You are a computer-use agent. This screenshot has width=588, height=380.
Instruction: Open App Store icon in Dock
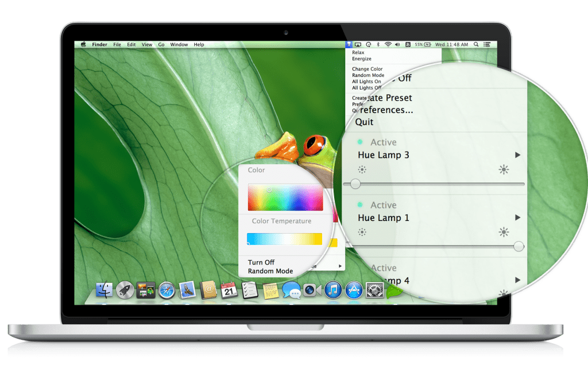pyautogui.click(x=354, y=290)
